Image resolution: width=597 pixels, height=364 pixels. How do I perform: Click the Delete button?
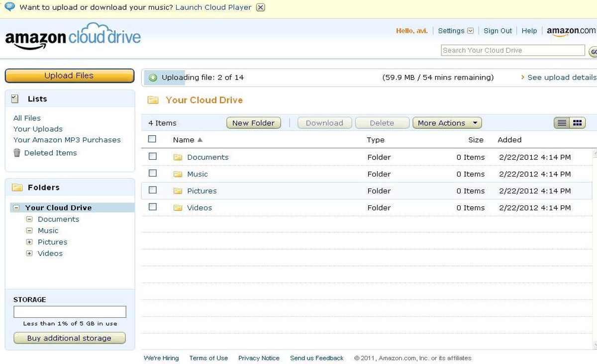point(382,123)
